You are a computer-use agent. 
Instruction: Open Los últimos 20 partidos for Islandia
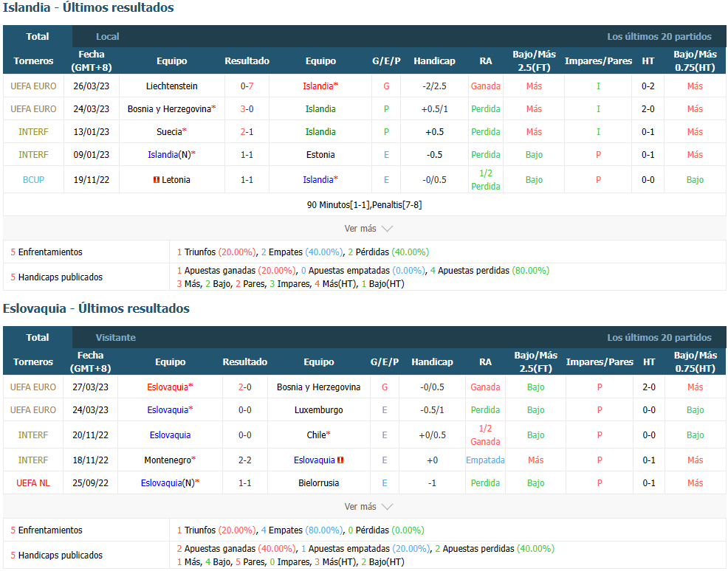click(659, 36)
